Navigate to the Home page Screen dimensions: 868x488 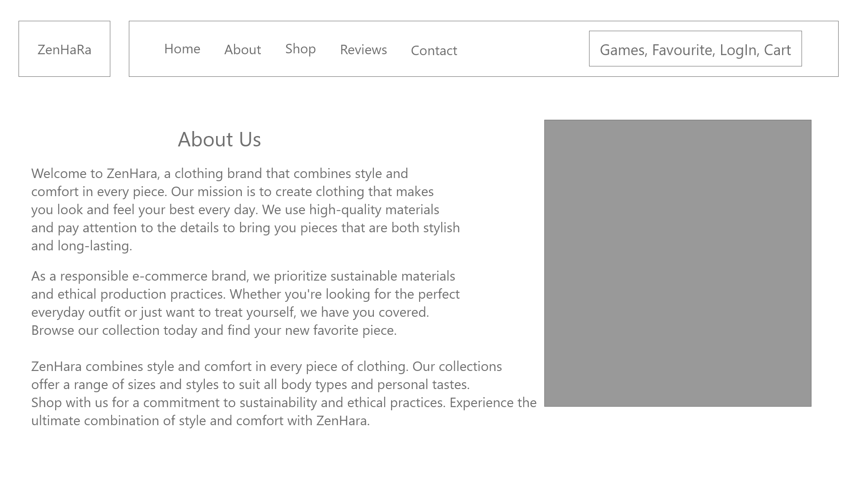point(182,49)
